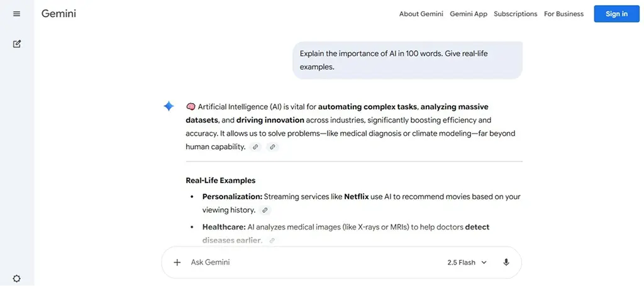The image size is (644, 286).
Task: Click the plus attachment icon
Action: tap(177, 262)
